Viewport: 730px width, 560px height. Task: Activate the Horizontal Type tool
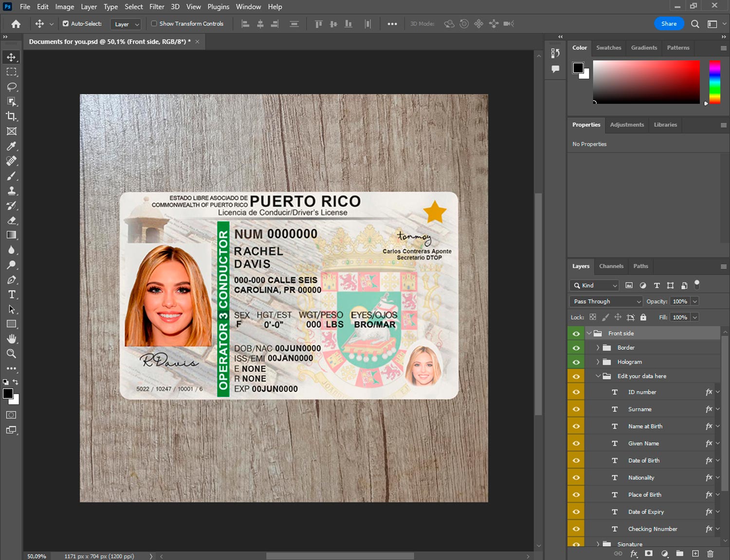[x=12, y=294]
